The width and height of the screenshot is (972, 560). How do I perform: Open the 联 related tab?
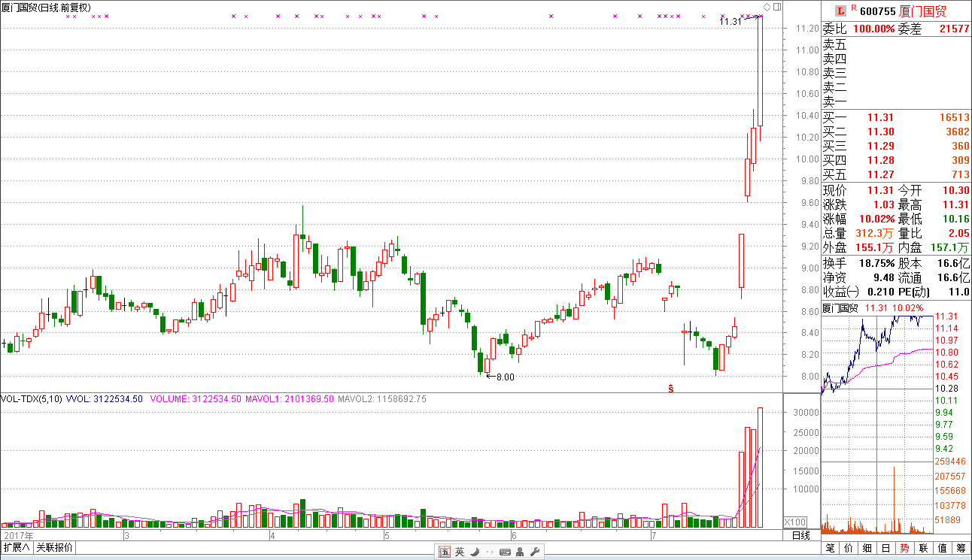tap(923, 549)
